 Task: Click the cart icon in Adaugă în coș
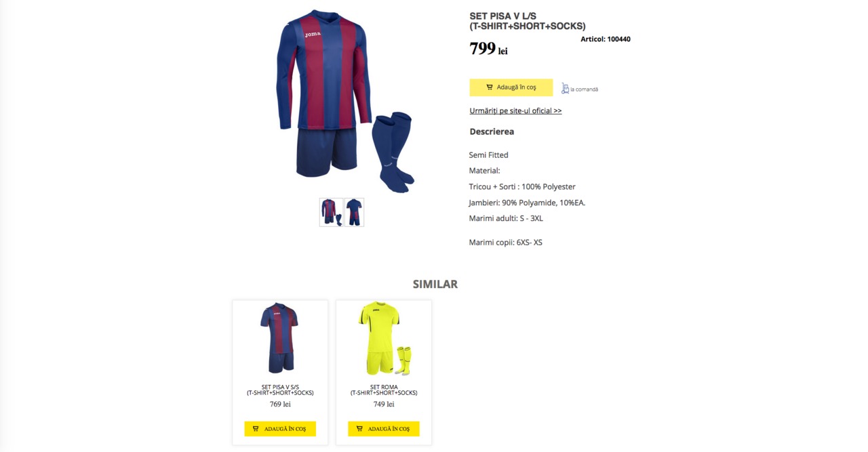[489, 87]
